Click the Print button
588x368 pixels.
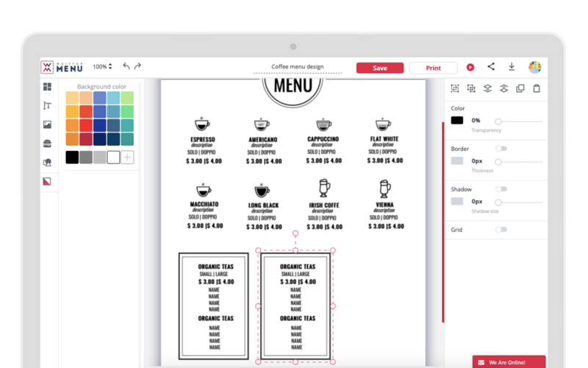tap(433, 68)
